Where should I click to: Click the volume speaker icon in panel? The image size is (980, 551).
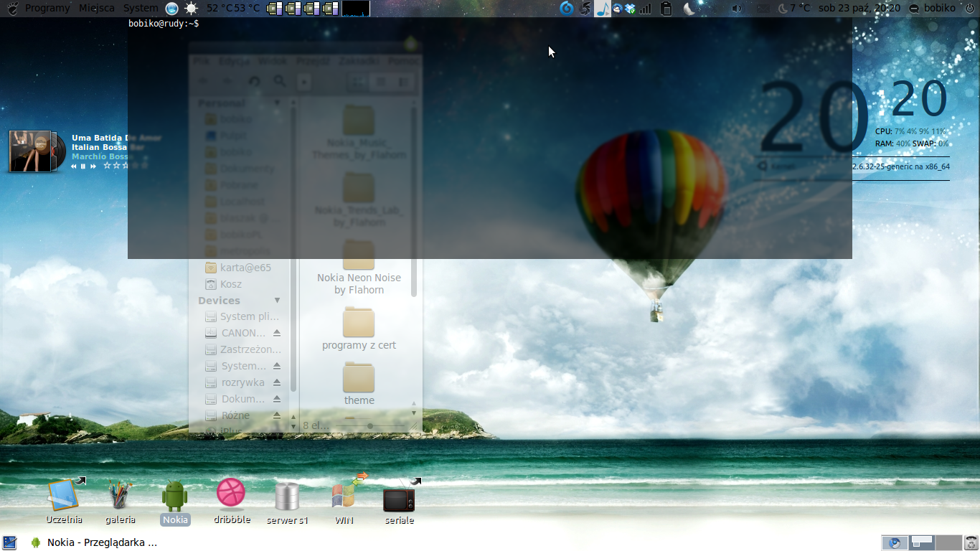(736, 9)
